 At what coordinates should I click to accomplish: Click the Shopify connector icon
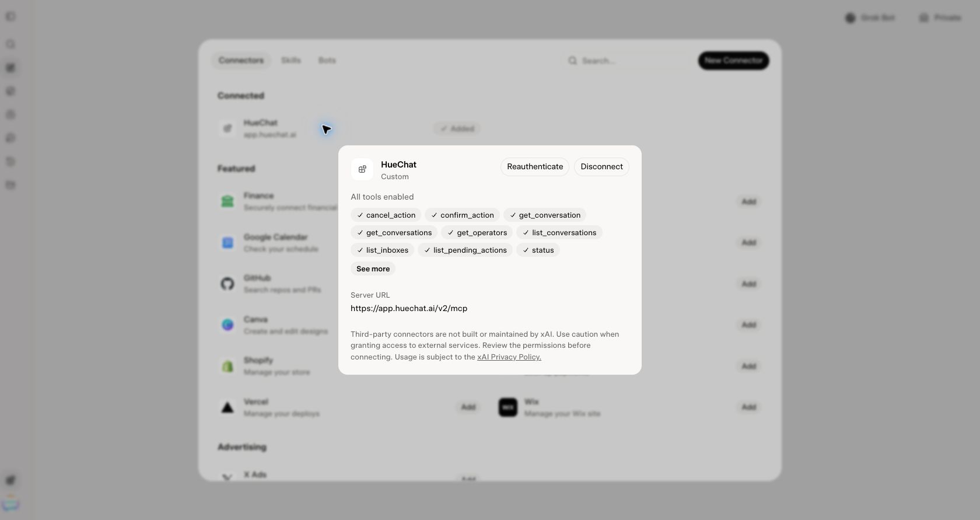tap(228, 367)
